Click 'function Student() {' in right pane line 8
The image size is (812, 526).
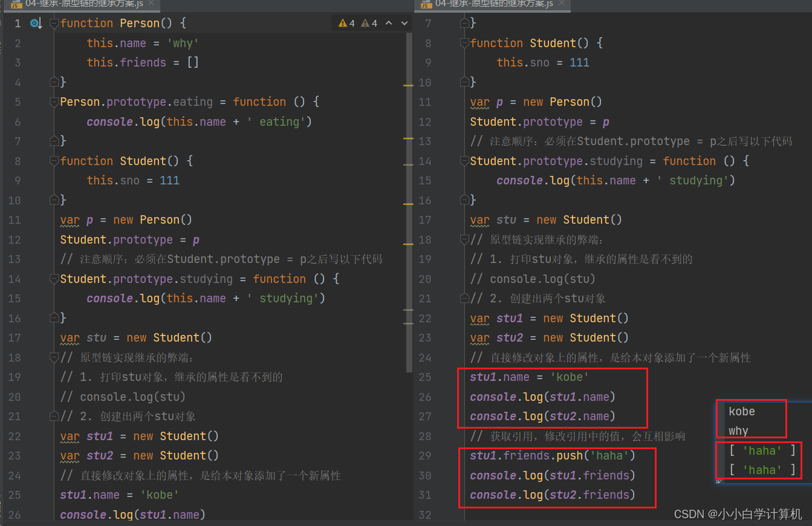(x=536, y=43)
